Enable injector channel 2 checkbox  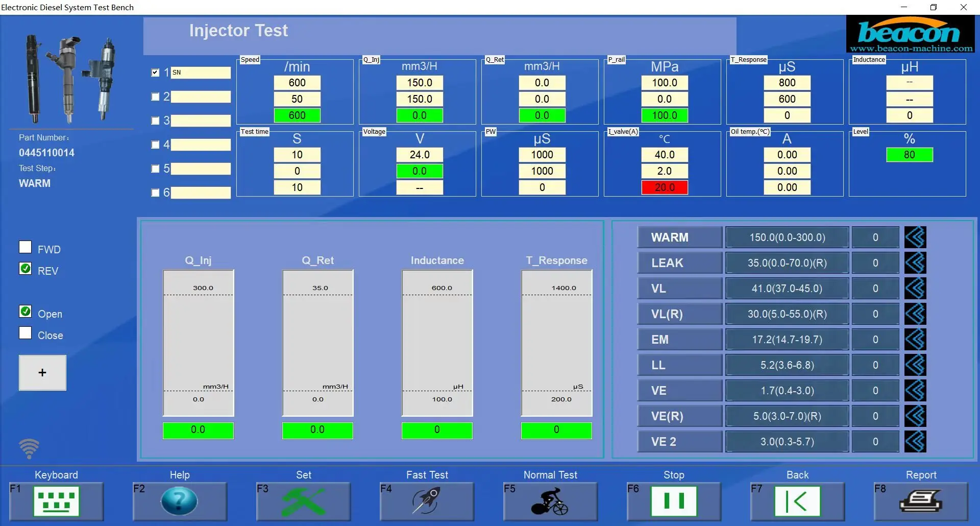coord(156,97)
